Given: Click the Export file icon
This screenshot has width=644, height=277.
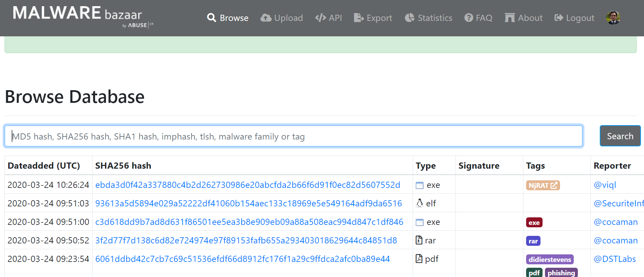Looking at the screenshot, I should (359, 18).
